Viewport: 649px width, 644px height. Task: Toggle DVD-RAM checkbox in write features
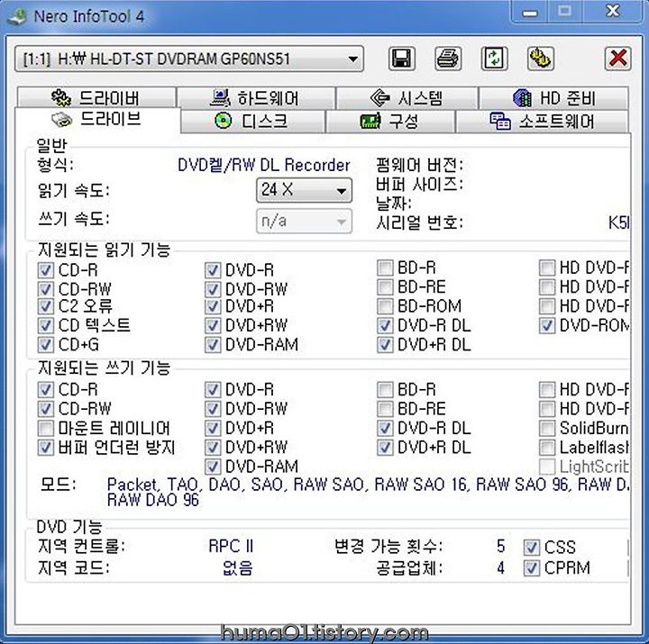(x=213, y=467)
